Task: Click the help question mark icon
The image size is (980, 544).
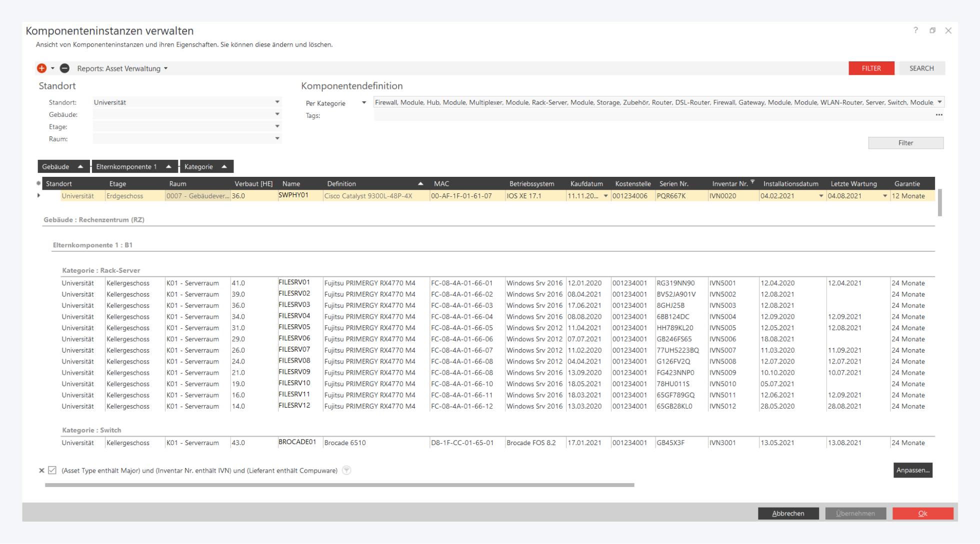Action: click(x=915, y=30)
